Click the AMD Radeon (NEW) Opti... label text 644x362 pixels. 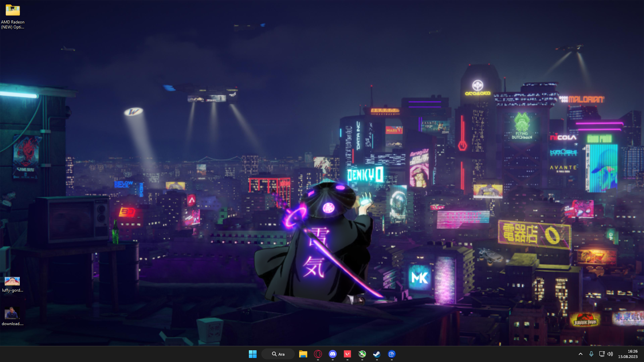[x=13, y=24]
